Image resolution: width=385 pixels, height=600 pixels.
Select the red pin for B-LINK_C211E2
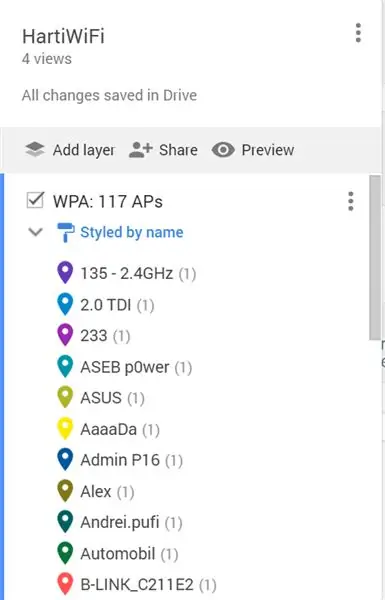(65, 584)
